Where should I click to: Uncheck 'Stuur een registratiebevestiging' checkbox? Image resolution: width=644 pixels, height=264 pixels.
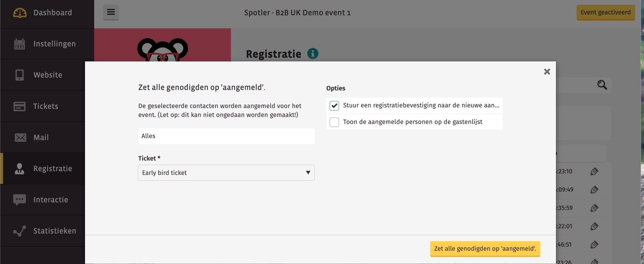[x=334, y=105]
